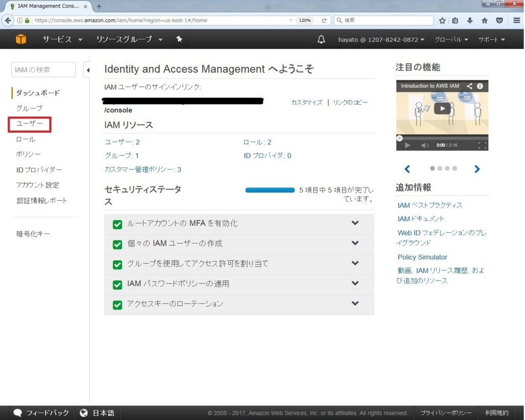Viewport: 525px width, 420px height.
Task: Click the カスタマイズ link
Action: (307, 102)
